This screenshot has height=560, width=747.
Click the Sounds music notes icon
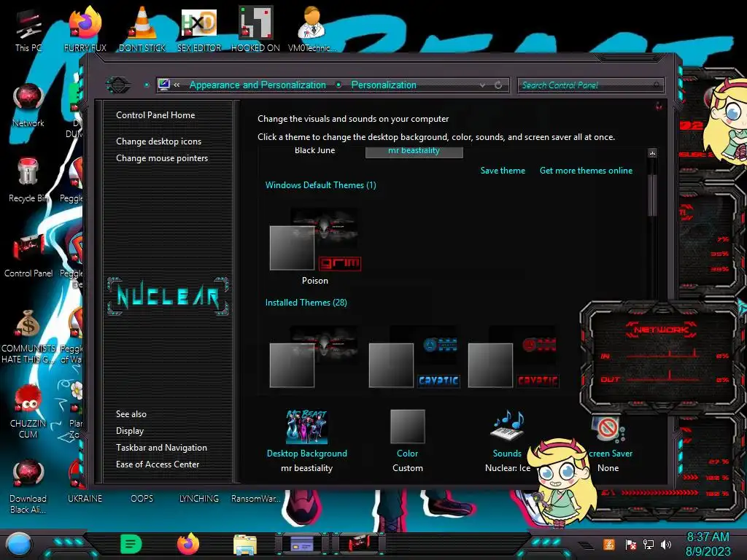[508, 426]
